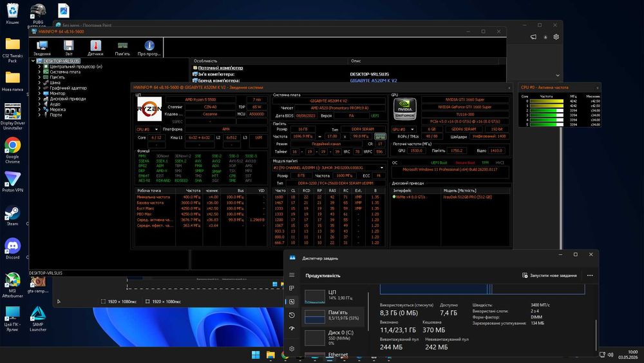Viewport: 644px width, 363px height.
Task: Open the CS2 Tweaks Pack folder
Action: [12, 50]
